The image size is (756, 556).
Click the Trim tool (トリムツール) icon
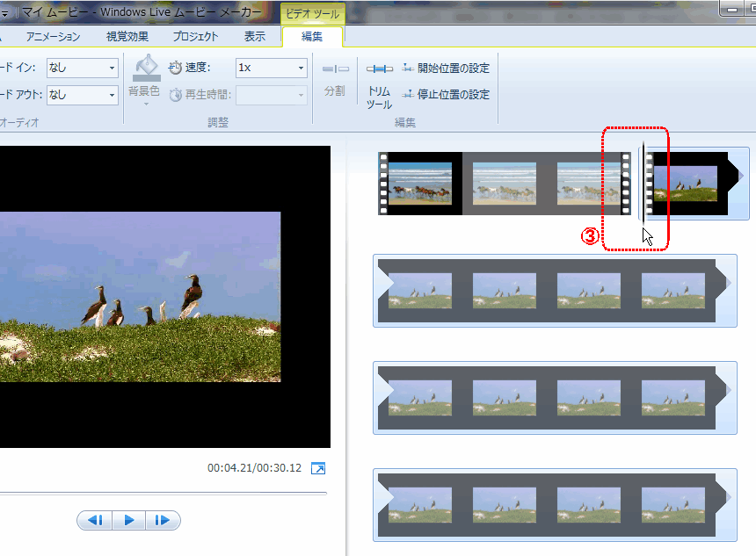point(379,69)
